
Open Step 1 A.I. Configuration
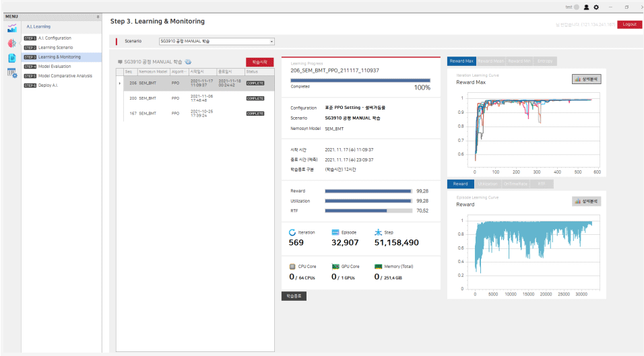point(54,38)
